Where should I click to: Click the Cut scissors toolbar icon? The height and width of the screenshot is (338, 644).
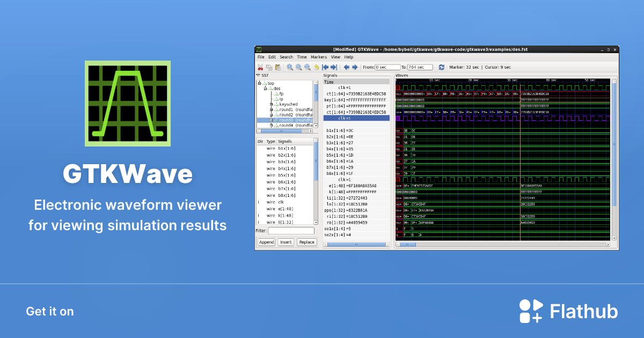[260, 67]
